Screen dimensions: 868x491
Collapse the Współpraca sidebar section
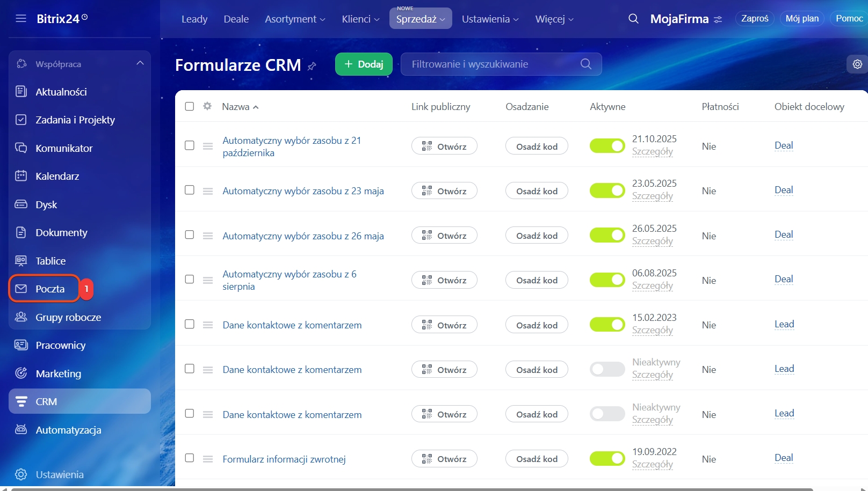140,63
